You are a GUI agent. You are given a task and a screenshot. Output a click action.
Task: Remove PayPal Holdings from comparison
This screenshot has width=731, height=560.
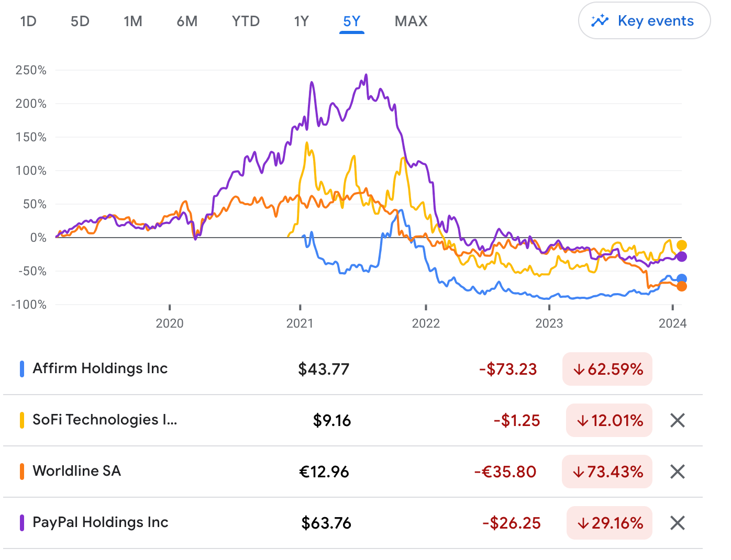click(x=678, y=523)
